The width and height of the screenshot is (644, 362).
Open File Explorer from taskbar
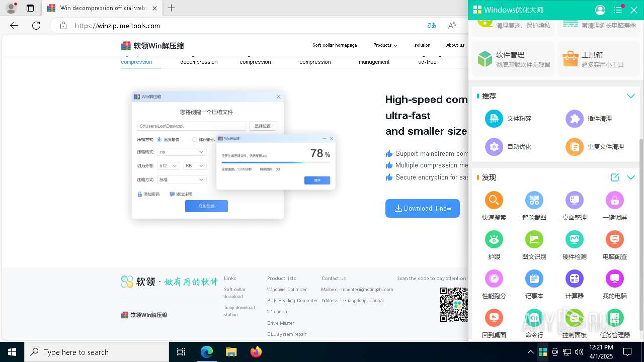point(231,352)
